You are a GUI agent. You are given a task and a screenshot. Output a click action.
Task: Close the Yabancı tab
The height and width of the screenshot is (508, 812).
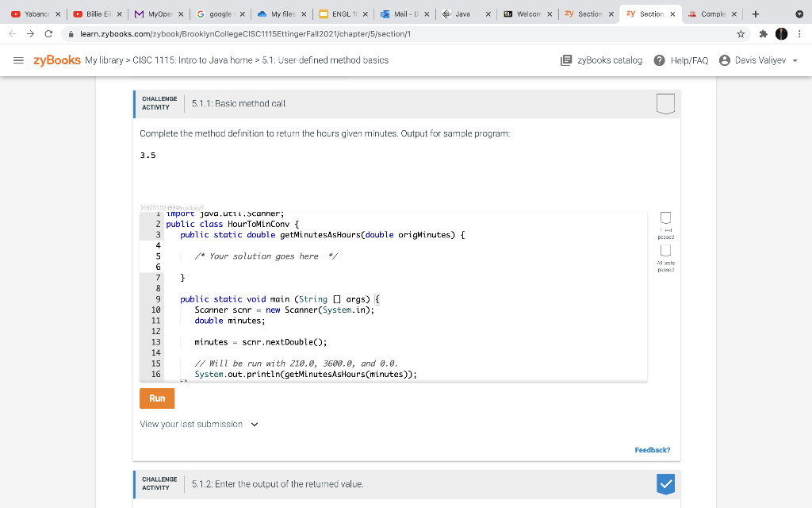[x=57, y=14]
